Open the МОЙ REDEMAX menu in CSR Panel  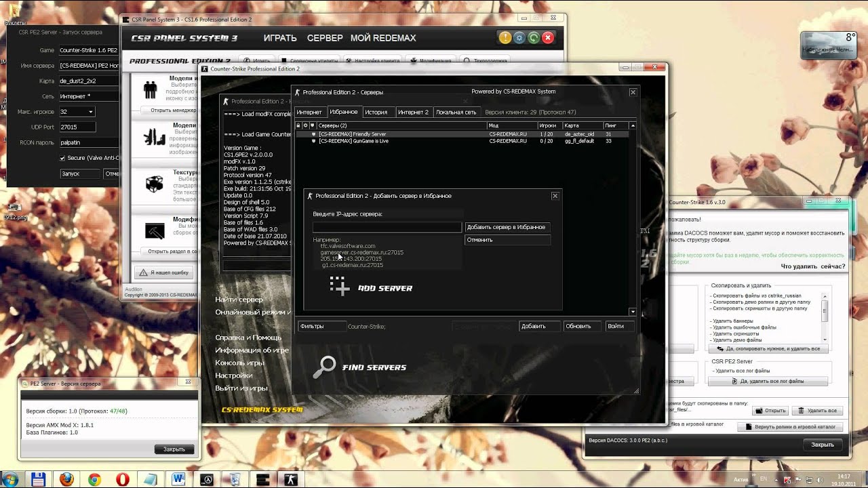383,38
